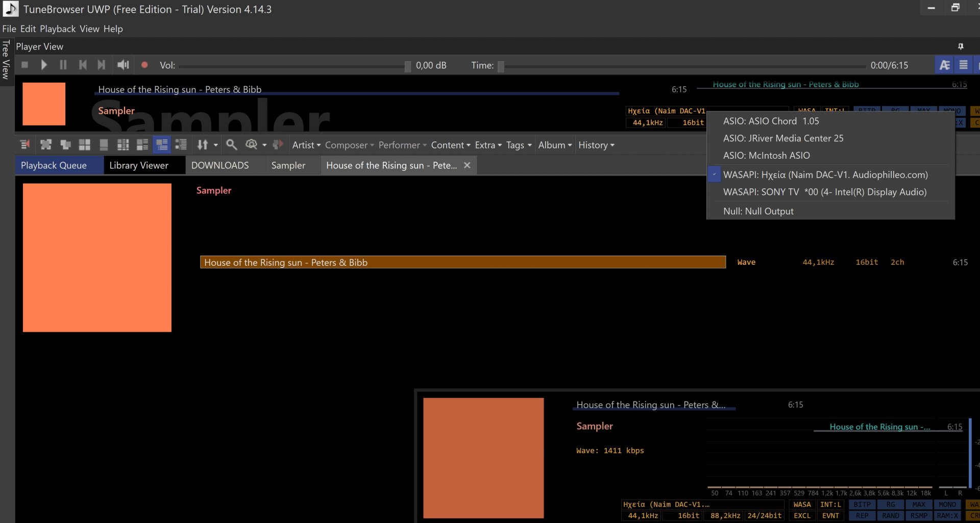The height and width of the screenshot is (523, 980).
Task: Switch to the Library Viewer tab
Action: [139, 165]
